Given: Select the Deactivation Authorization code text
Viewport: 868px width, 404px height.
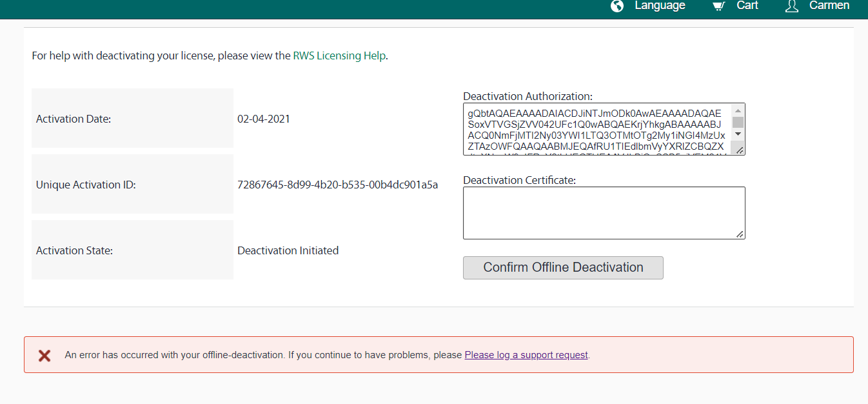Looking at the screenshot, I should tap(597, 127).
